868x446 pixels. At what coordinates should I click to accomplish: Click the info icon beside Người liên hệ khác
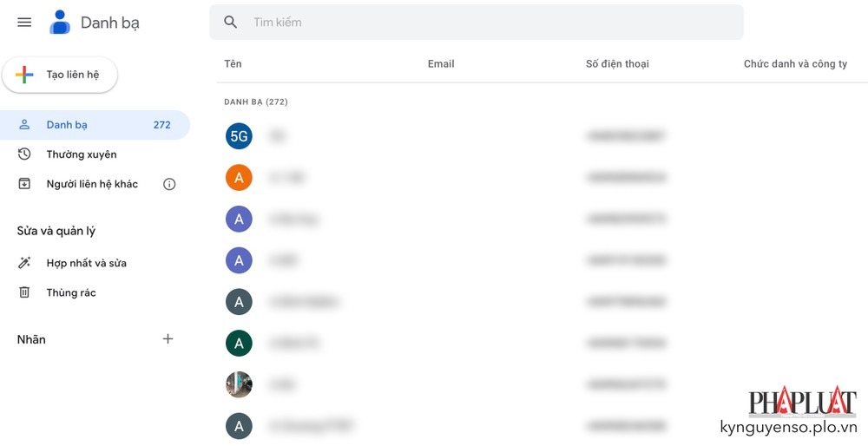point(169,184)
